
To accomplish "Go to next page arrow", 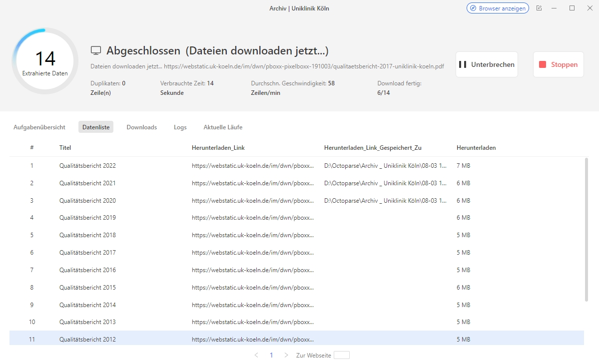I will tap(286, 355).
